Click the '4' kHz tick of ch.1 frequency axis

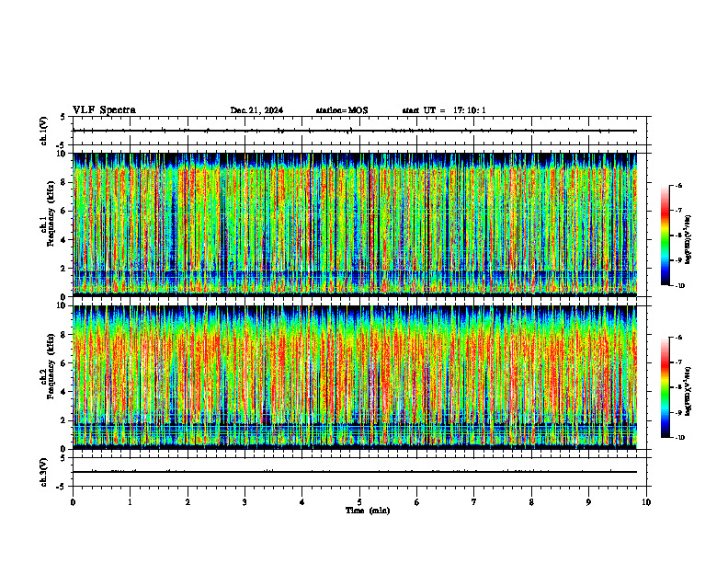click(x=64, y=240)
